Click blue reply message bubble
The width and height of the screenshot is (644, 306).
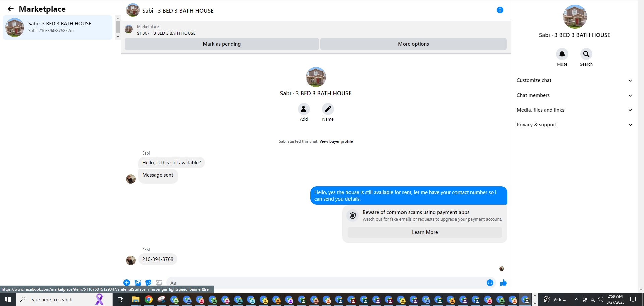click(x=409, y=196)
